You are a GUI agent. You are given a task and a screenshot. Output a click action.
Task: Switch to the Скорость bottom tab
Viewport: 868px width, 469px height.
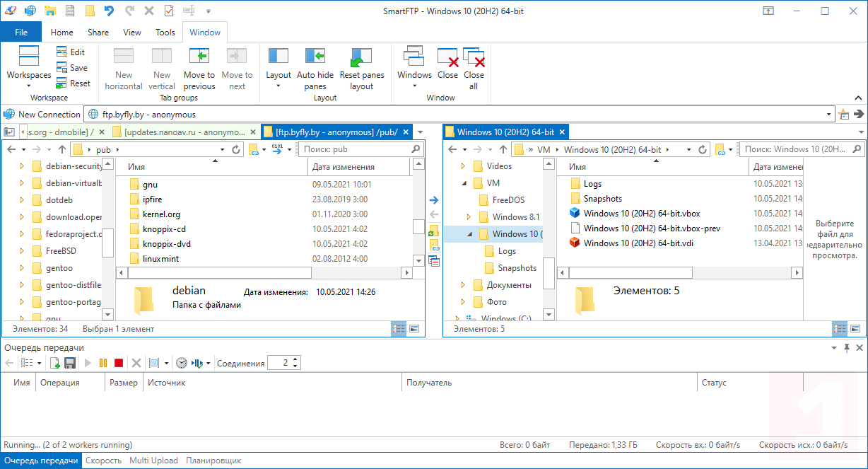(x=103, y=461)
